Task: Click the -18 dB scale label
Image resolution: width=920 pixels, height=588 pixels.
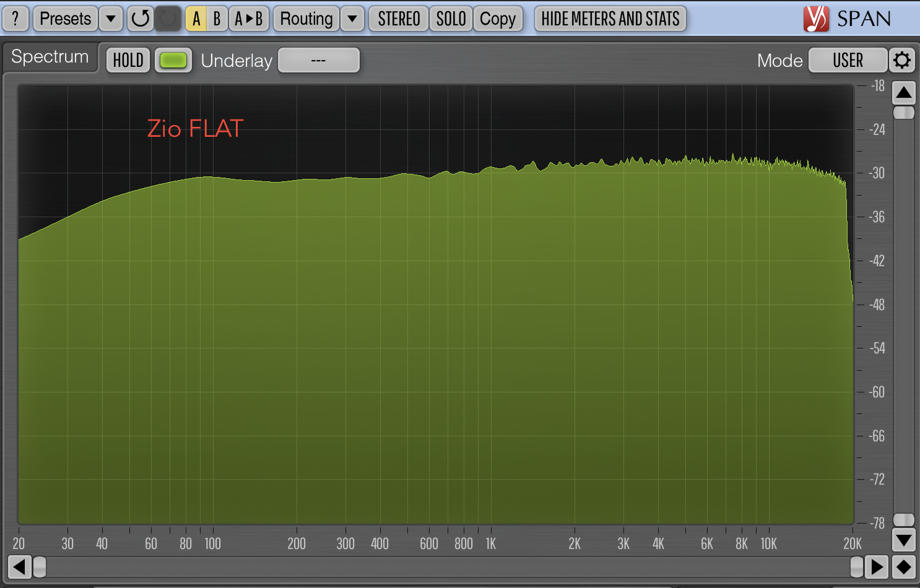Action: click(878, 86)
